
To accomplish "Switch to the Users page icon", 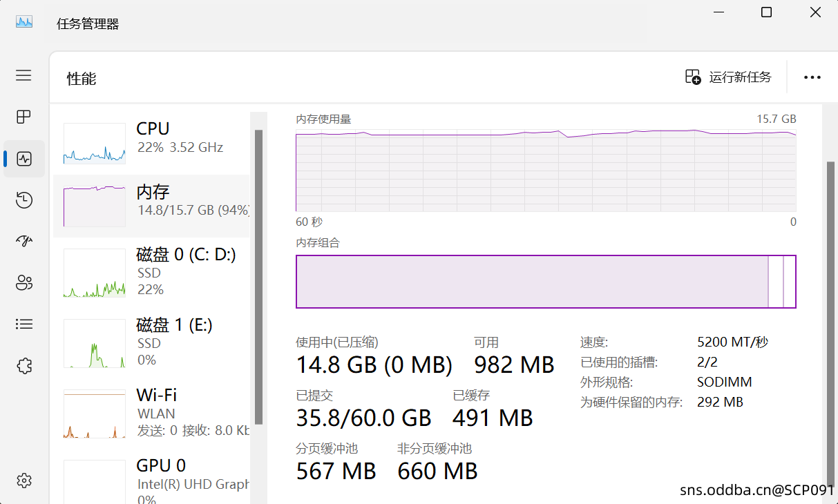I will (24, 282).
